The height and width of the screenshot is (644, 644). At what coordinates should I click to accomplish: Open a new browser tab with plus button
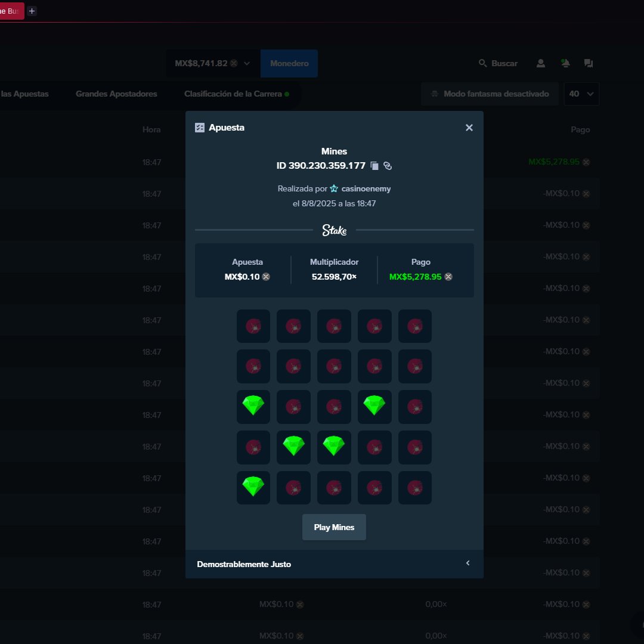pyautogui.click(x=32, y=11)
